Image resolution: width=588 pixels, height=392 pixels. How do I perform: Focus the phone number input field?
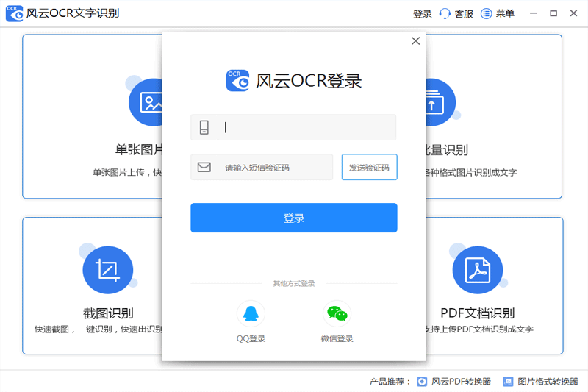306,127
